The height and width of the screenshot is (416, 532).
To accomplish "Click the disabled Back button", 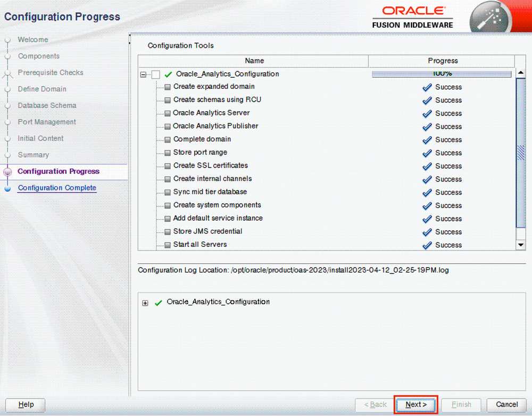I will tap(375, 404).
